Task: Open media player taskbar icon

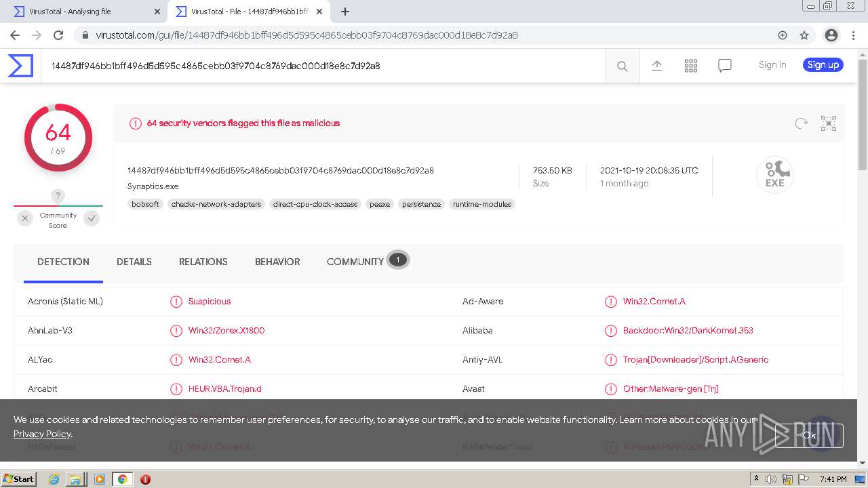Action: pos(100,479)
